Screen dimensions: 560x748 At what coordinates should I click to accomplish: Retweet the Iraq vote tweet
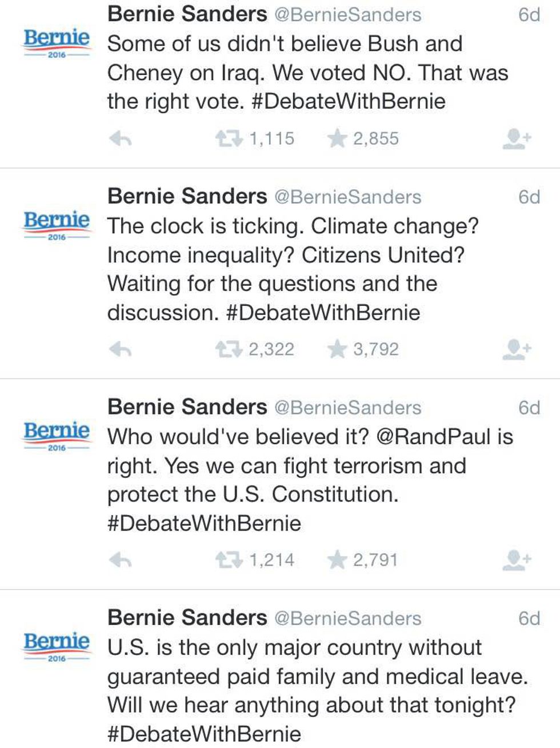[x=228, y=139]
